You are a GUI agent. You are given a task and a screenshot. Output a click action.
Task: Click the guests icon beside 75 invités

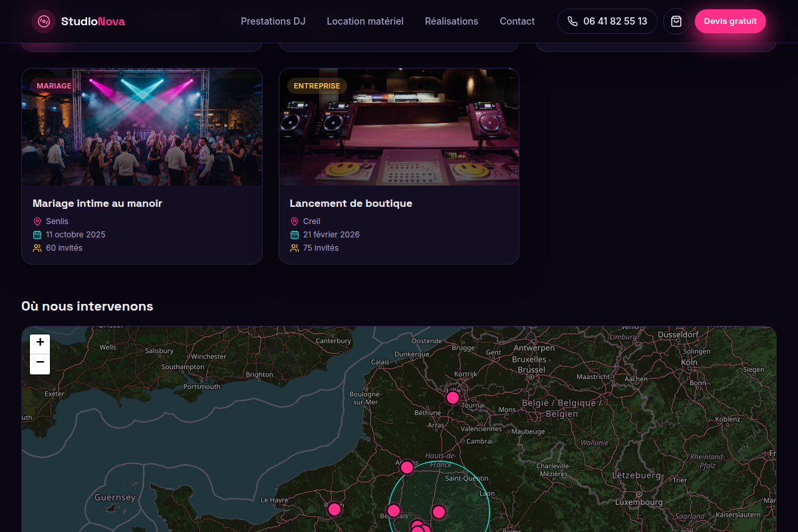point(295,248)
